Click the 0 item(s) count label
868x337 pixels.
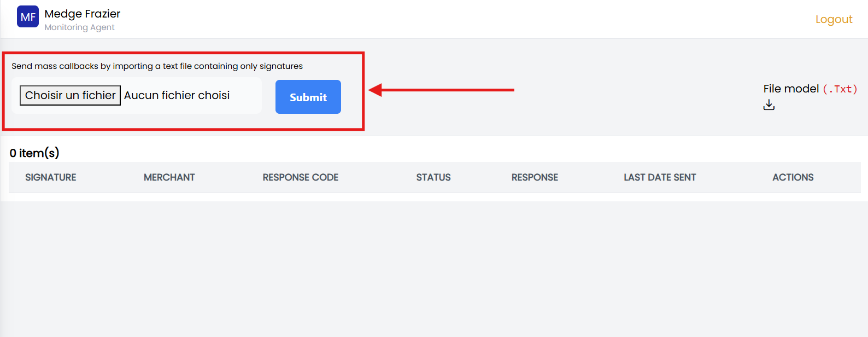(x=34, y=153)
